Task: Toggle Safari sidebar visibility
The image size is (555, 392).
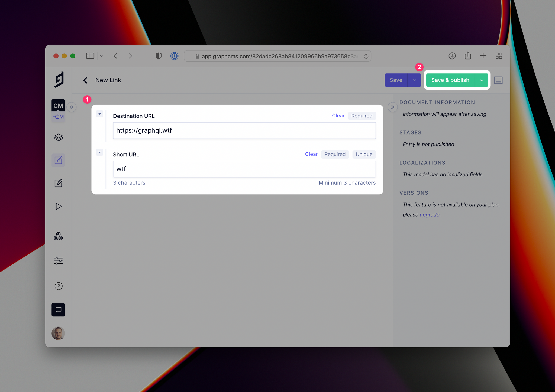Action: (x=90, y=56)
